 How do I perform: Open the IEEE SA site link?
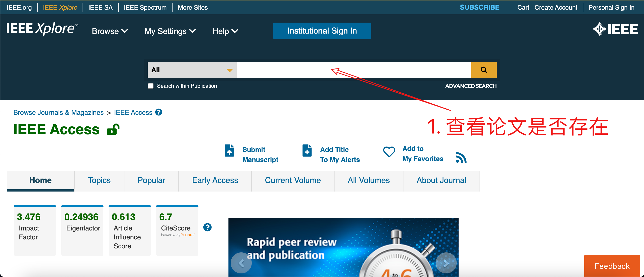(x=100, y=8)
